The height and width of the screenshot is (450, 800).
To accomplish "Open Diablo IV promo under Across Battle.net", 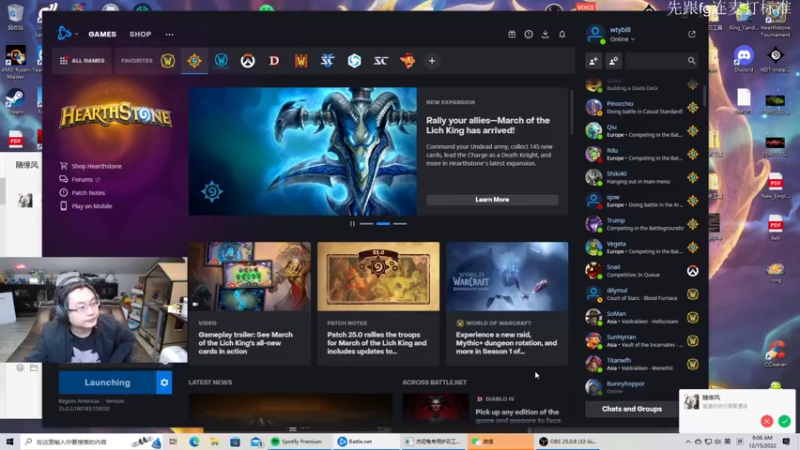I will coord(485,408).
